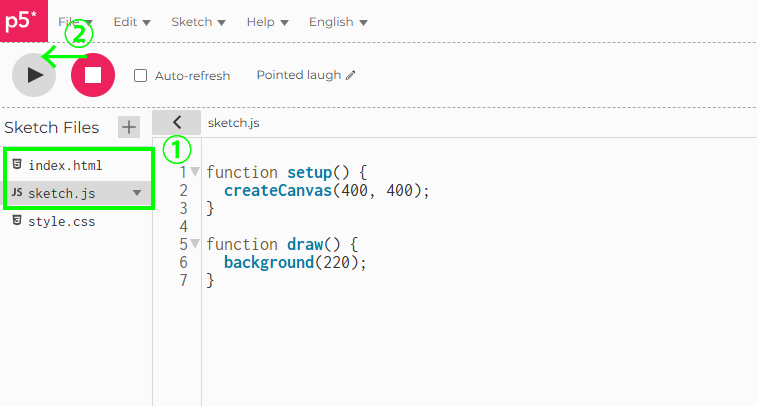Select sketch.js in Sketch Files list
This screenshot has width=757, height=406.
click(62, 193)
